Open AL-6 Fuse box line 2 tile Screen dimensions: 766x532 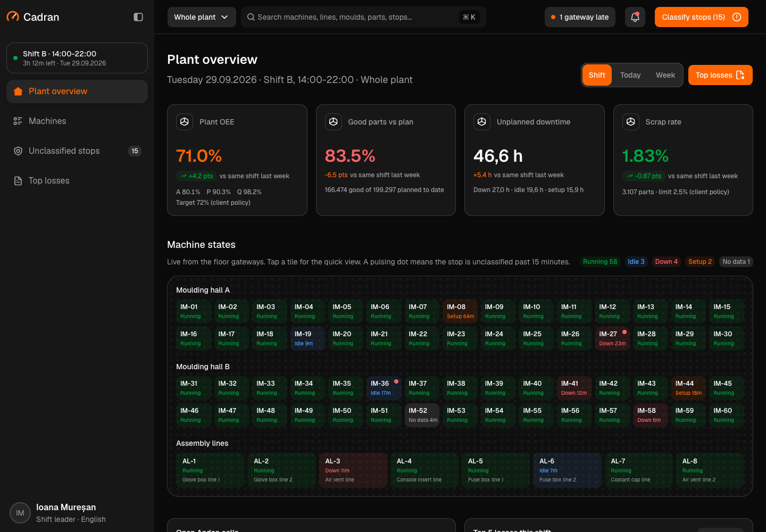click(x=568, y=470)
